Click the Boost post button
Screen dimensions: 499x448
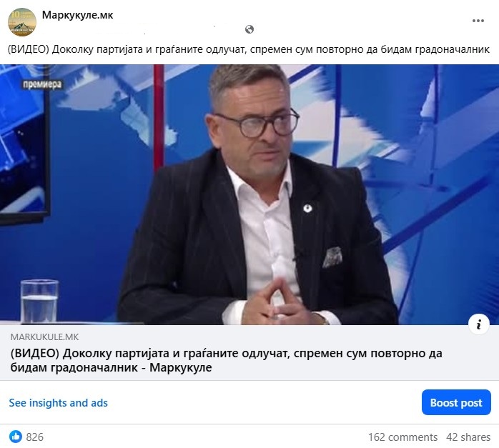[456, 402]
